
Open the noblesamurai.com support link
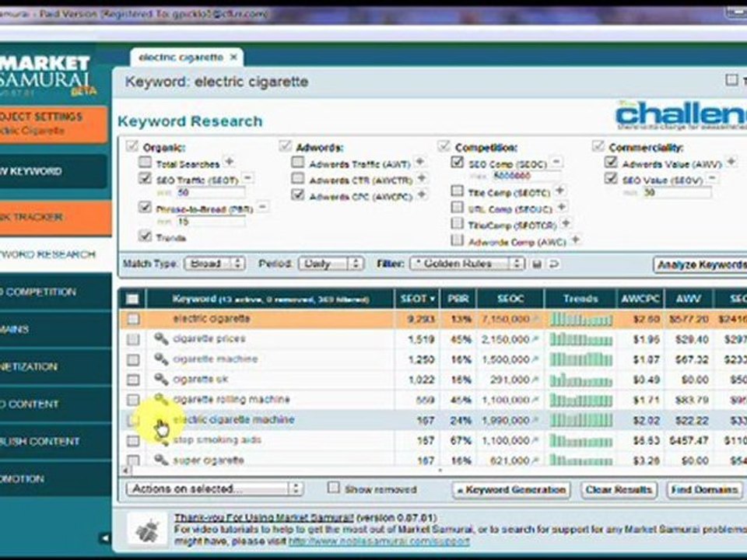pyautogui.click(x=379, y=541)
